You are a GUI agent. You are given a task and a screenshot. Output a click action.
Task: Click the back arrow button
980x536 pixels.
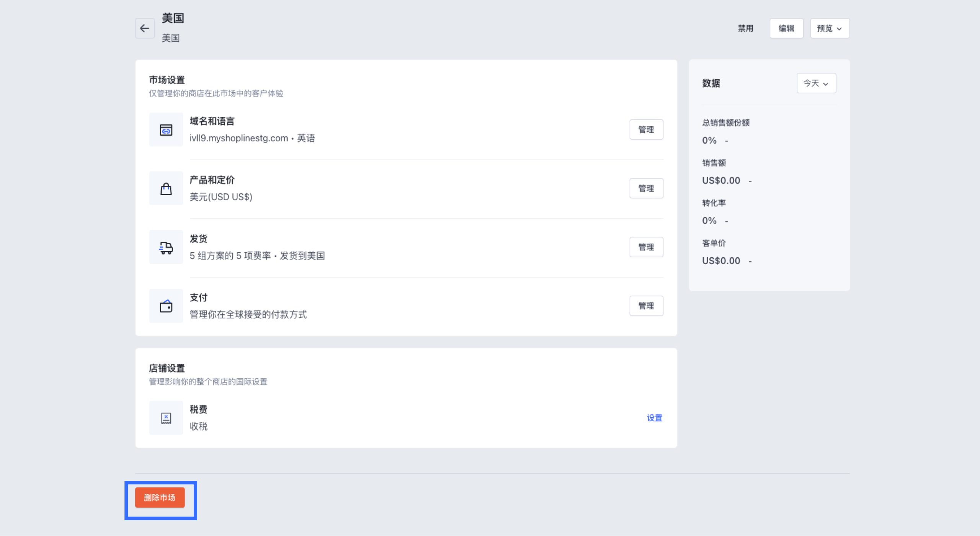pos(145,28)
